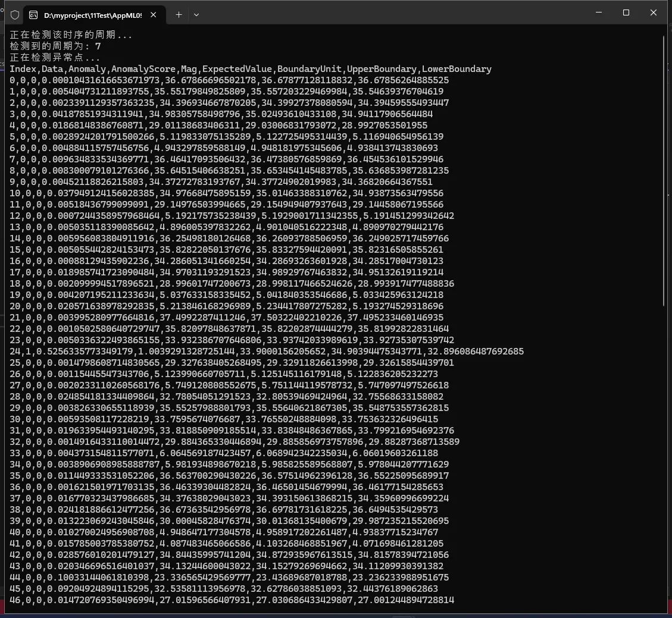672x618 pixels.
Task: Open a new tab with the plus icon
Action: tap(179, 15)
